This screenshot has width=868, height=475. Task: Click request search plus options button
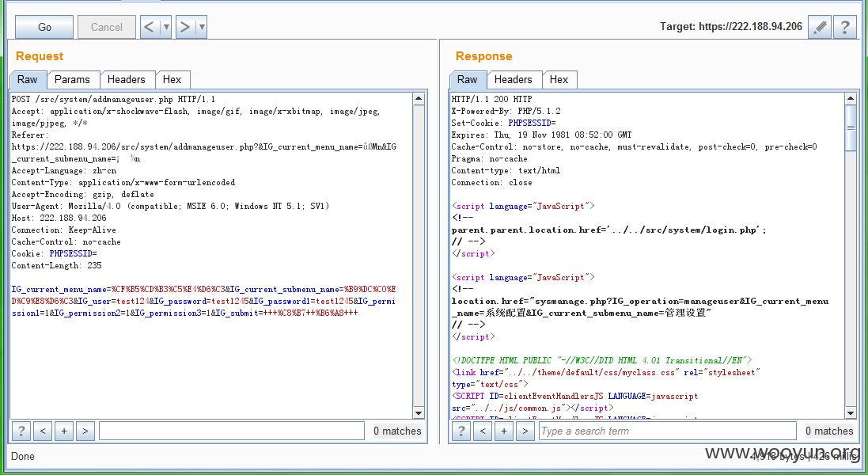pos(64,431)
